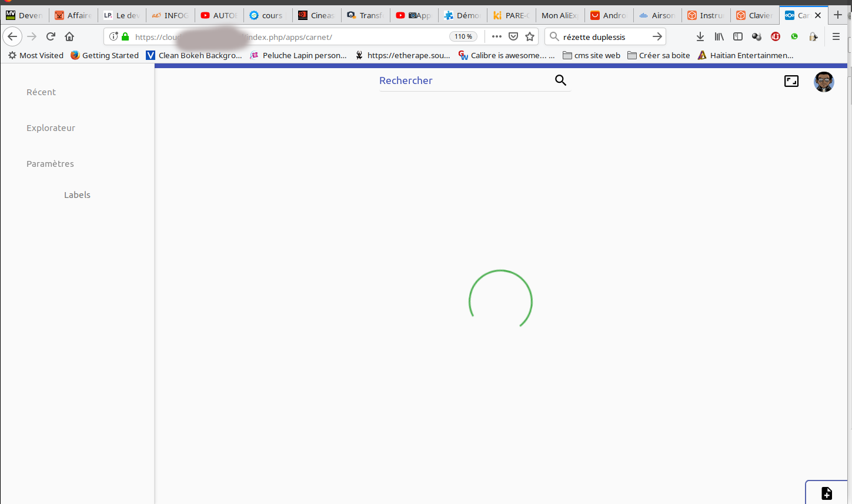The image size is (852, 504).
Task: Create a new note with the add-note icon
Action: pos(827,493)
